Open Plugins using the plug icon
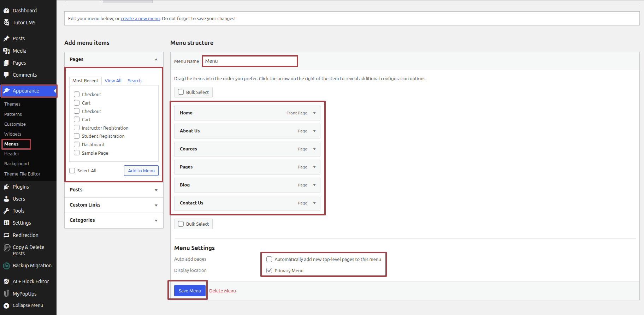Viewport: 644px width, 315px height. coord(6,187)
